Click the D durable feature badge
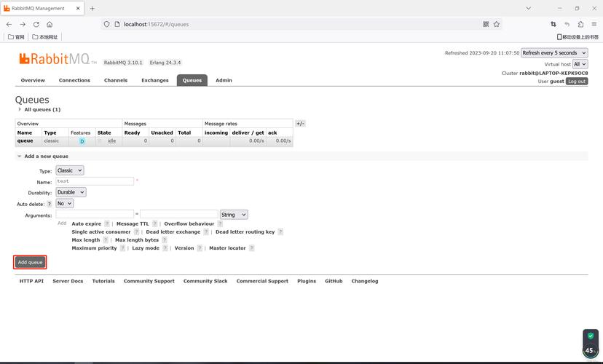Image resolution: width=603 pixels, height=364 pixels. tap(82, 141)
